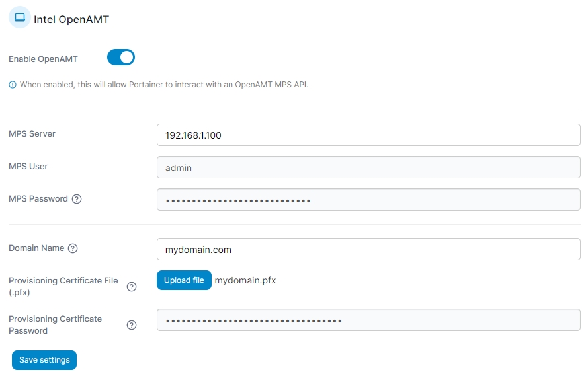The image size is (588, 376).
Task: Click the Domain Name help icon
Action: click(x=73, y=248)
